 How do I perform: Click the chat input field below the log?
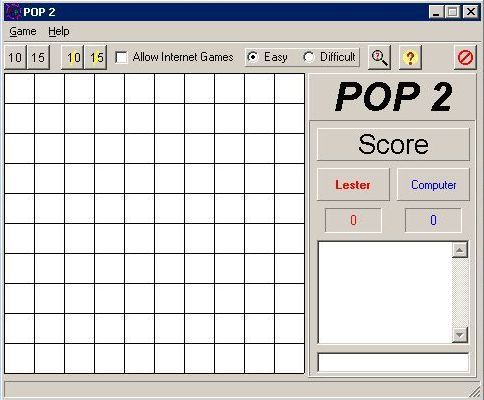(393, 362)
